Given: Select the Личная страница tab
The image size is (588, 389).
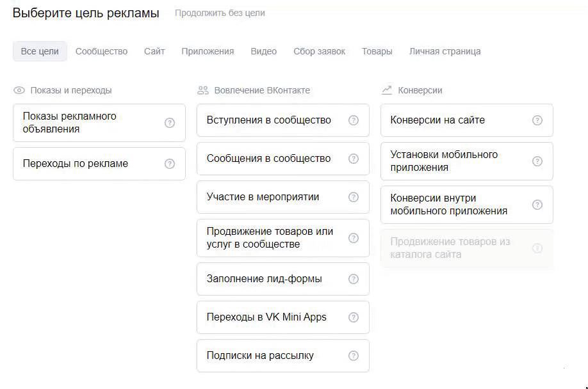Looking at the screenshot, I should pos(445,51).
